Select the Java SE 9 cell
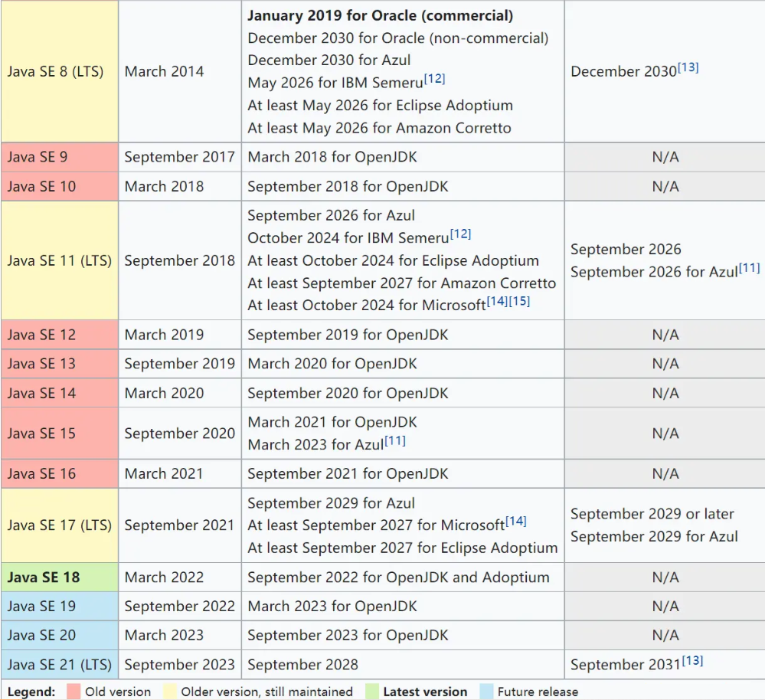The image size is (765, 700). (60, 157)
